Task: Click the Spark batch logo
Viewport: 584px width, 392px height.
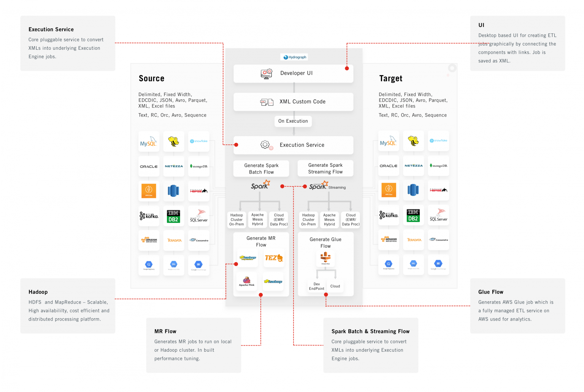Action: click(260, 185)
